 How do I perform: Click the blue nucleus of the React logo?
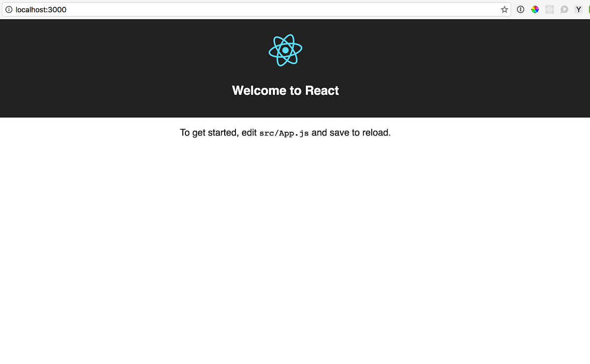coord(285,50)
